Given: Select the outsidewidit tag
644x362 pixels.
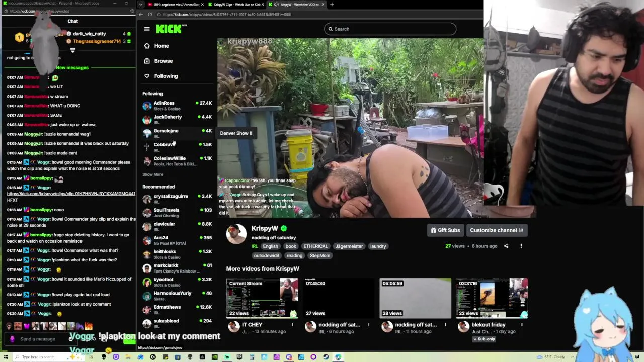Looking at the screenshot, I should coord(266,256).
